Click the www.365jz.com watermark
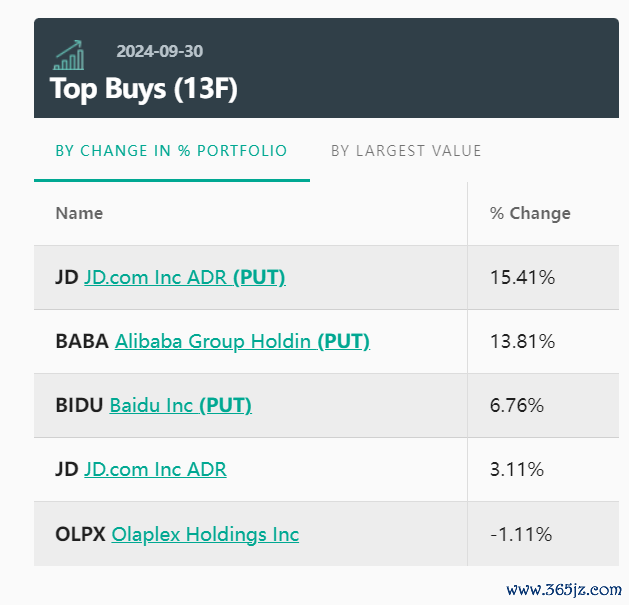Image resolution: width=629 pixels, height=605 pixels. [x=564, y=590]
